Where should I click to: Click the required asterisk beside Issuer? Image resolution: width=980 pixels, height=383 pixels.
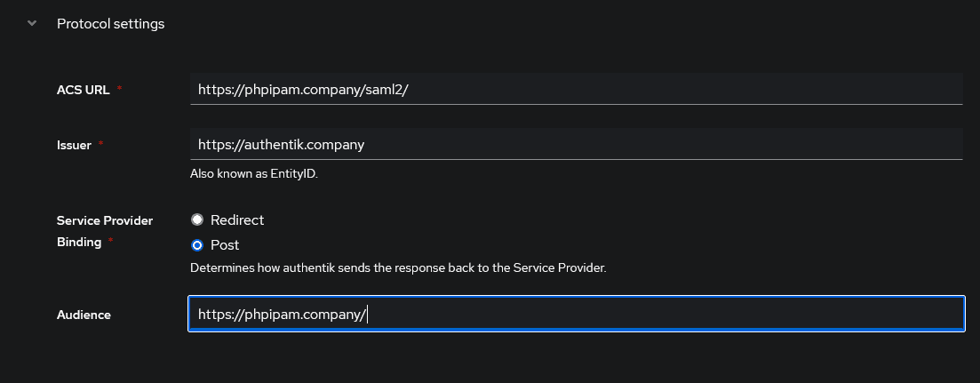click(100, 145)
